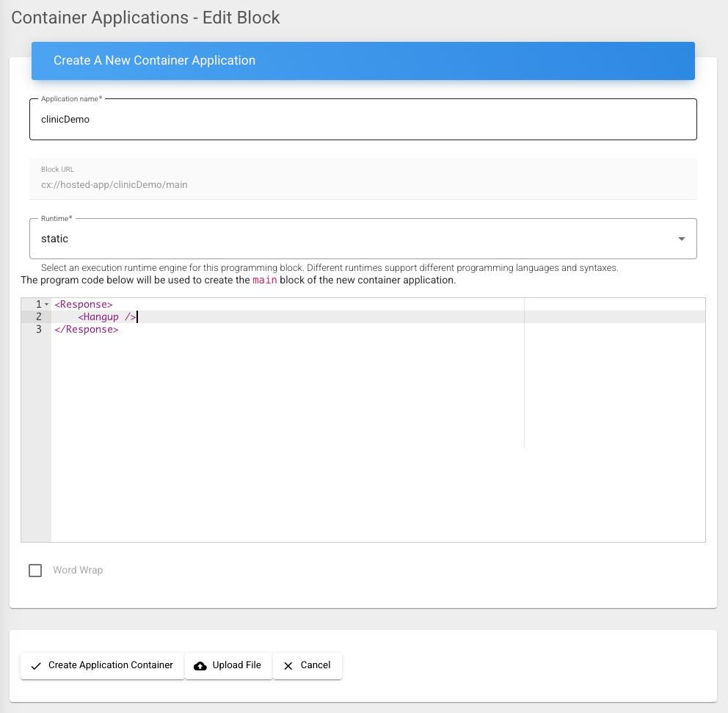
Task: Collapse the fold arrow on line 1
Action: tap(47, 304)
